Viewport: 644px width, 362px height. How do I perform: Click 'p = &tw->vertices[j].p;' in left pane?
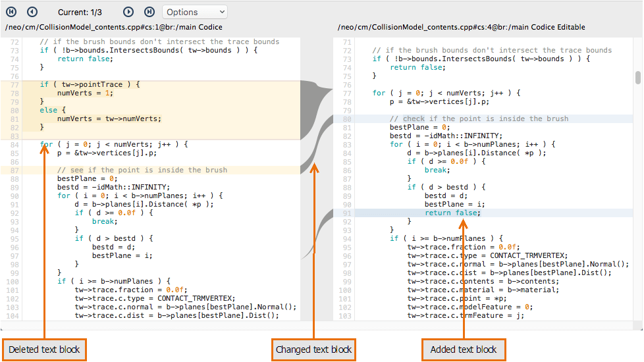coord(107,153)
